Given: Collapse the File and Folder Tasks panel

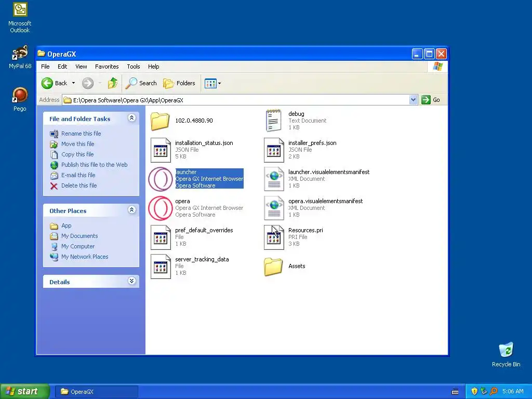Looking at the screenshot, I should coord(131,118).
